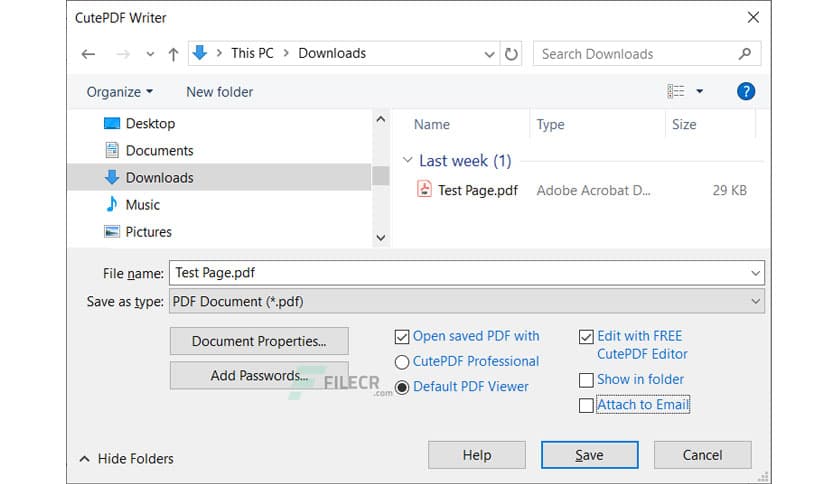Click the navigation pane scroll up arrow
836x484 pixels.
(x=381, y=119)
